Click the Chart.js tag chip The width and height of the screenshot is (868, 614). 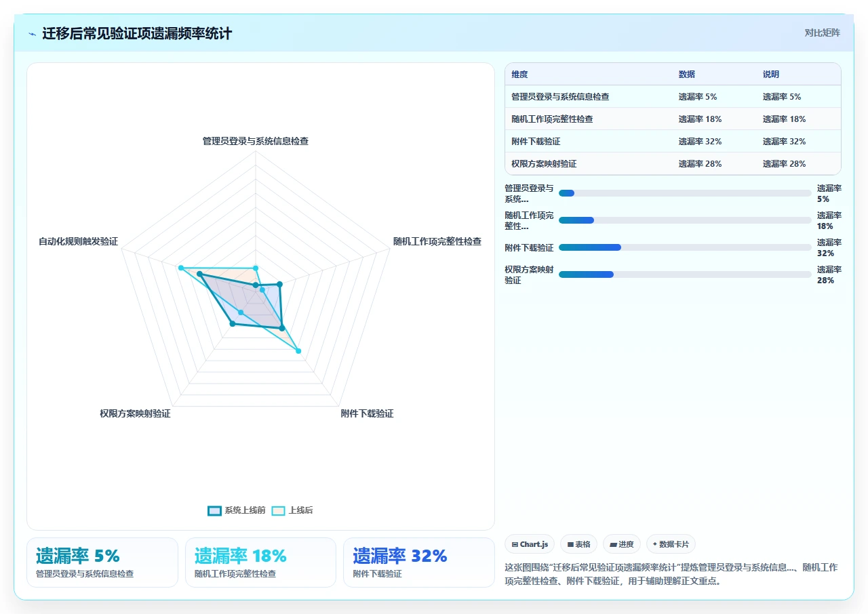530,544
